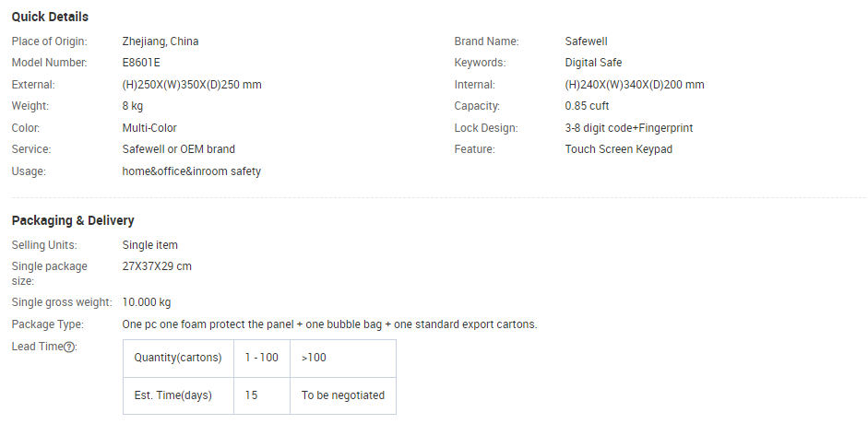The height and width of the screenshot is (424, 868).
Task: Click the Quantity(cartons) table cell
Action: pos(178,359)
